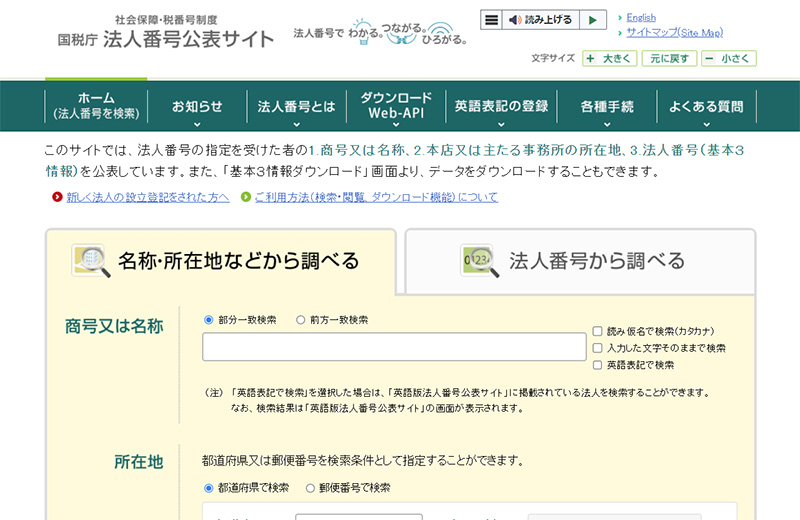Decrease font size with 小さく button
The height and width of the screenshot is (520, 800).
pos(728,58)
